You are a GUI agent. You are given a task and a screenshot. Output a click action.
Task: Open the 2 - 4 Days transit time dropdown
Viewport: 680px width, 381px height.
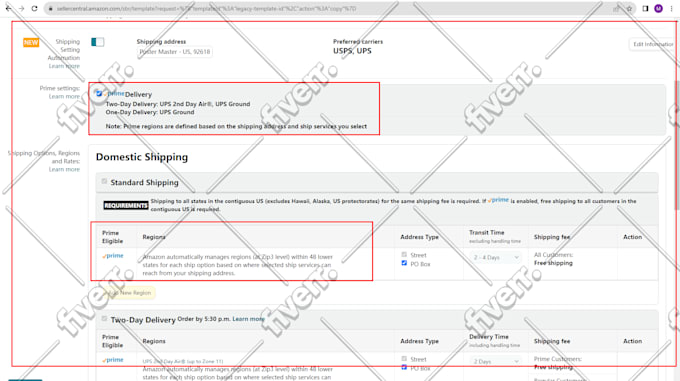(x=496, y=257)
